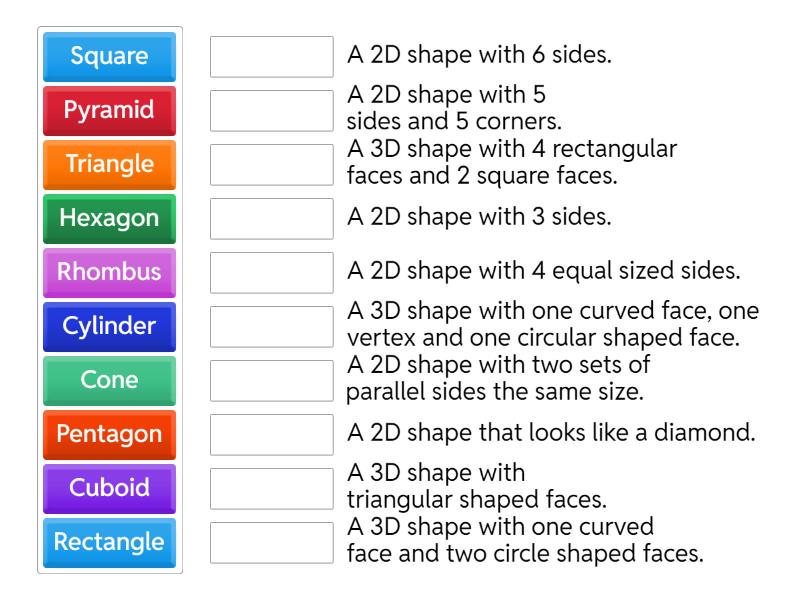The height and width of the screenshot is (600, 800).
Task: Click the blue Square tile
Action: pyautogui.click(x=109, y=56)
